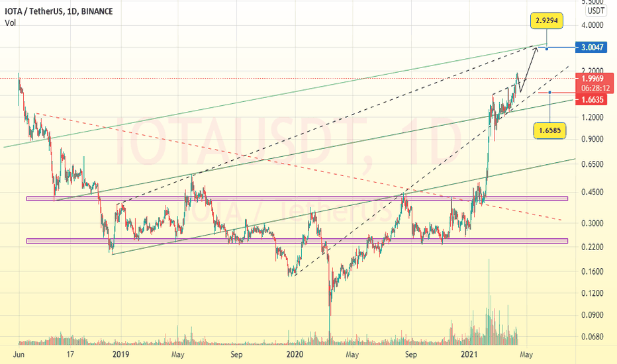Click the 2020 label on time axis

[x=295, y=355]
